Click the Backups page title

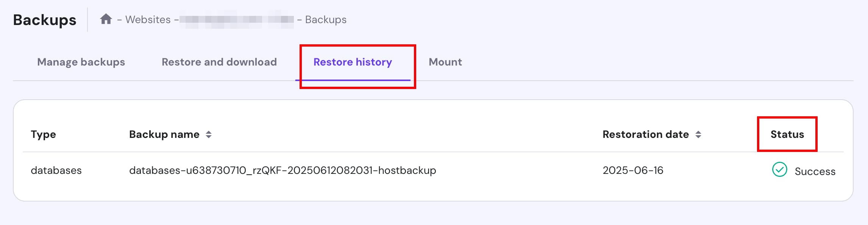tap(45, 20)
